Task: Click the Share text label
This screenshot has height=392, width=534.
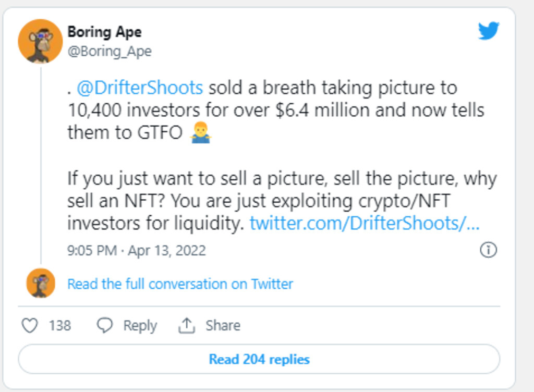Action: (x=223, y=326)
